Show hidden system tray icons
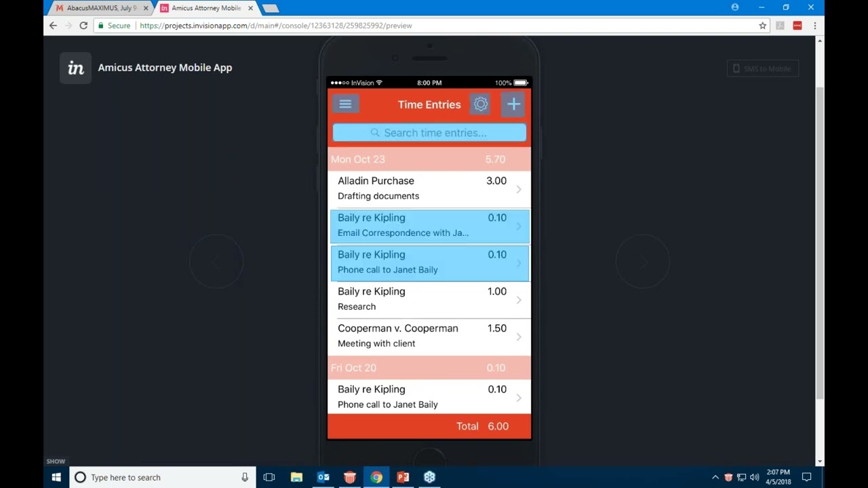Screen dimensions: 868x488 (x=715, y=477)
